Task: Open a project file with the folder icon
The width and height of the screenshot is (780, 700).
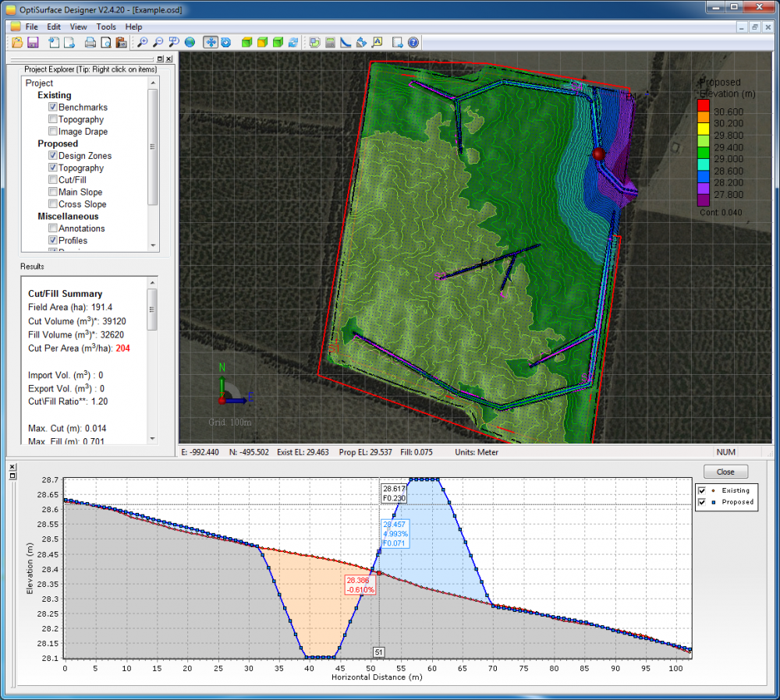Action: tap(17, 43)
